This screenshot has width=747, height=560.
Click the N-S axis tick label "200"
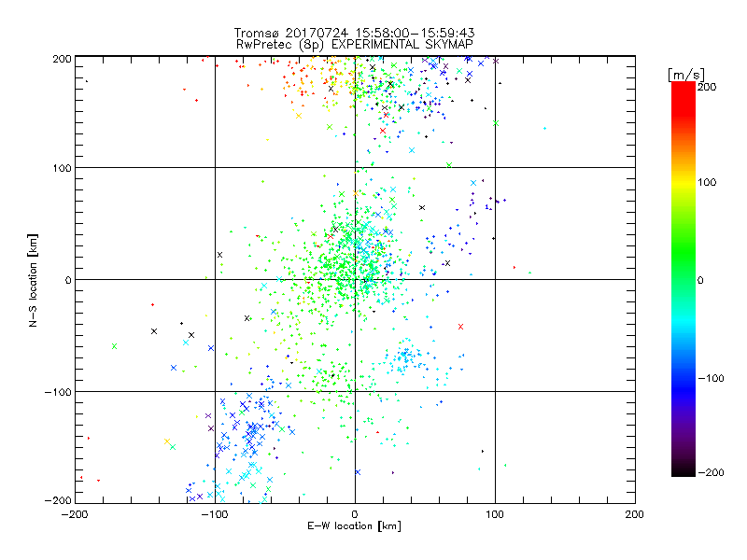[x=62, y=59]
